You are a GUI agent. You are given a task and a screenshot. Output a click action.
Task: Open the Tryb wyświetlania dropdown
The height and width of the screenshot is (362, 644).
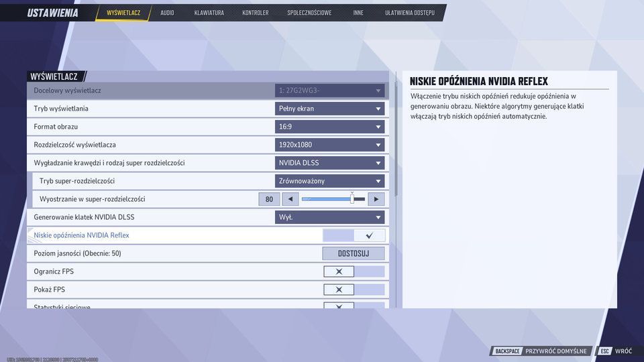tap(330, 109)
